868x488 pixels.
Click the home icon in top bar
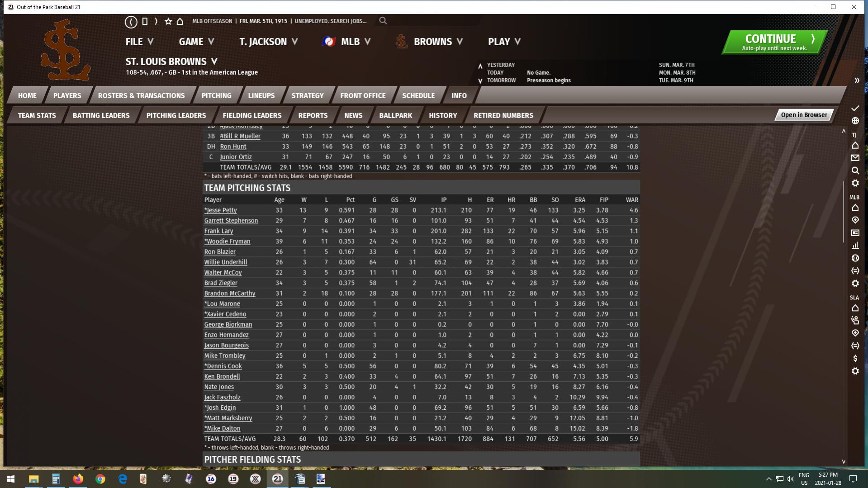180,21
